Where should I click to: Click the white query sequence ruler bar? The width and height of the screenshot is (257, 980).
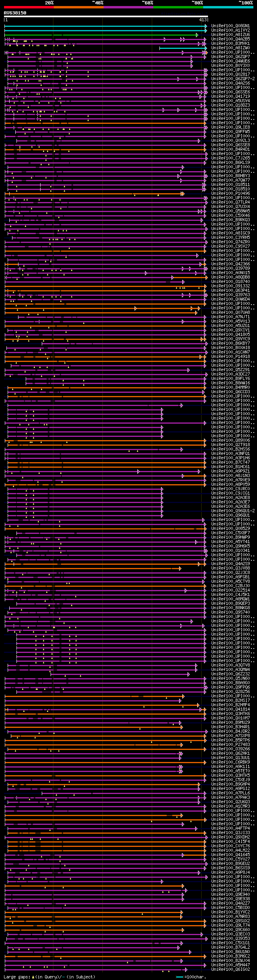tap(106, 16)
